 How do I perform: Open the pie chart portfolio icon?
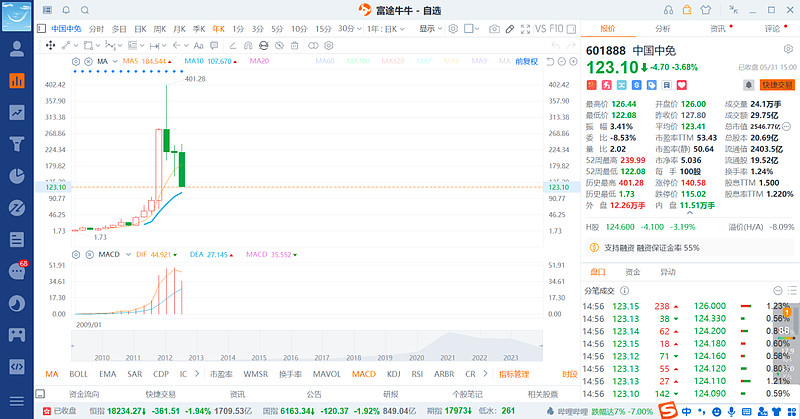16,176
